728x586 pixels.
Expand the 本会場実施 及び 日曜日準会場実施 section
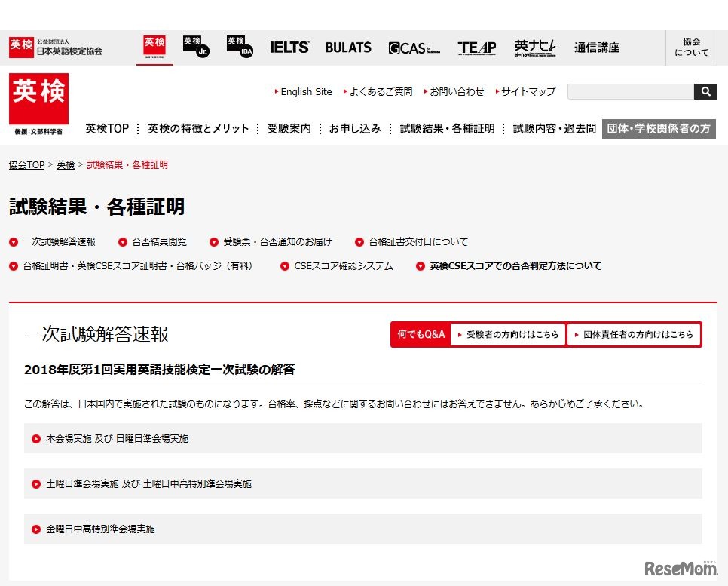[x=115, y=437]
